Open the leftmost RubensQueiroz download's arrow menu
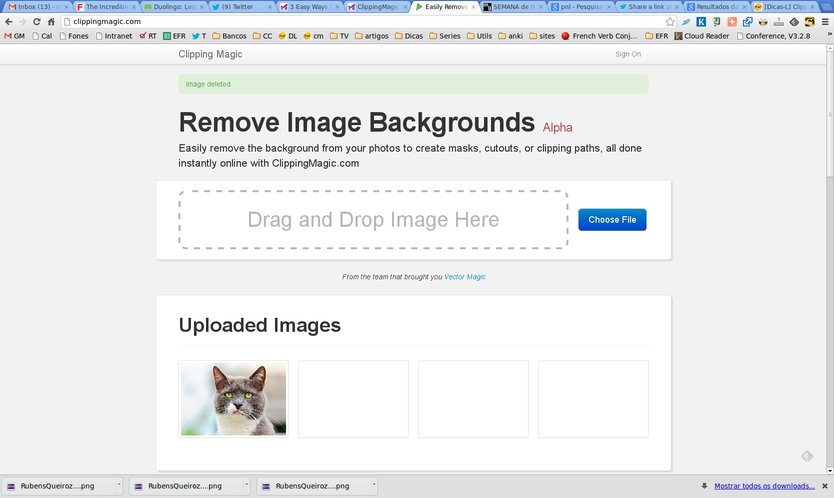This screenshot has width=834, height=498. tap(119, 485)
